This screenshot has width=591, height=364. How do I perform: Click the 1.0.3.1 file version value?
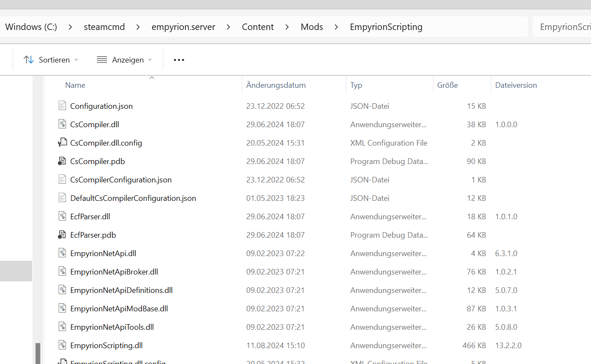tap(506, 308)
